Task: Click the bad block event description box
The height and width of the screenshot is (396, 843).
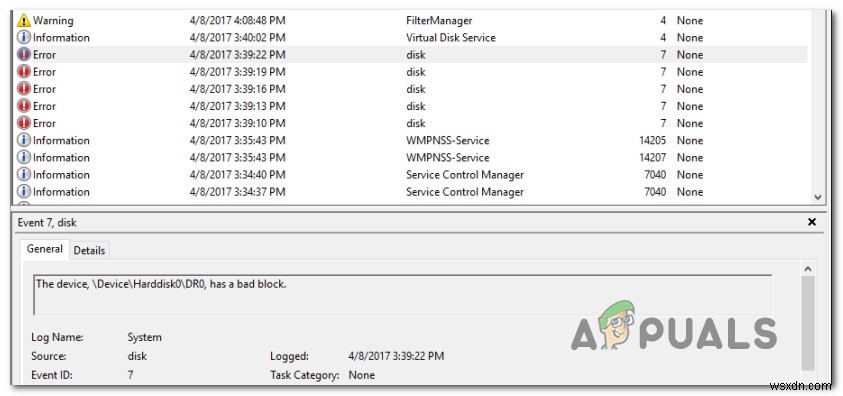Action: click(x=403, y=294)
